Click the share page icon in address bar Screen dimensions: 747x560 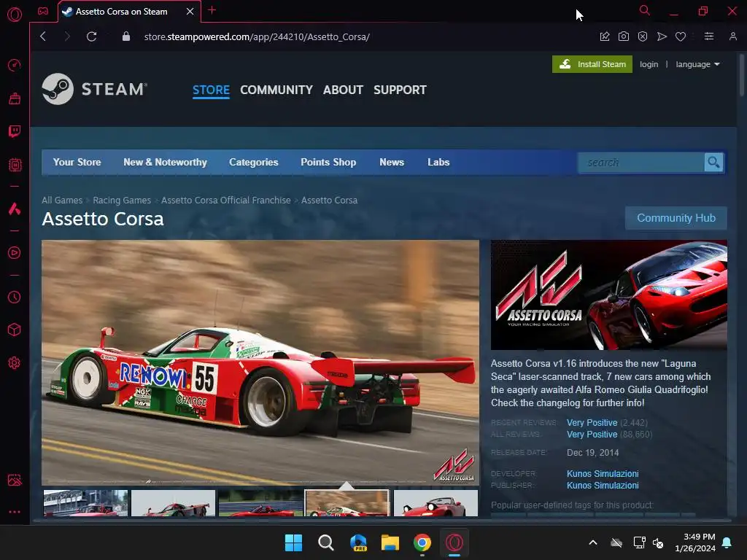[605, 36]
